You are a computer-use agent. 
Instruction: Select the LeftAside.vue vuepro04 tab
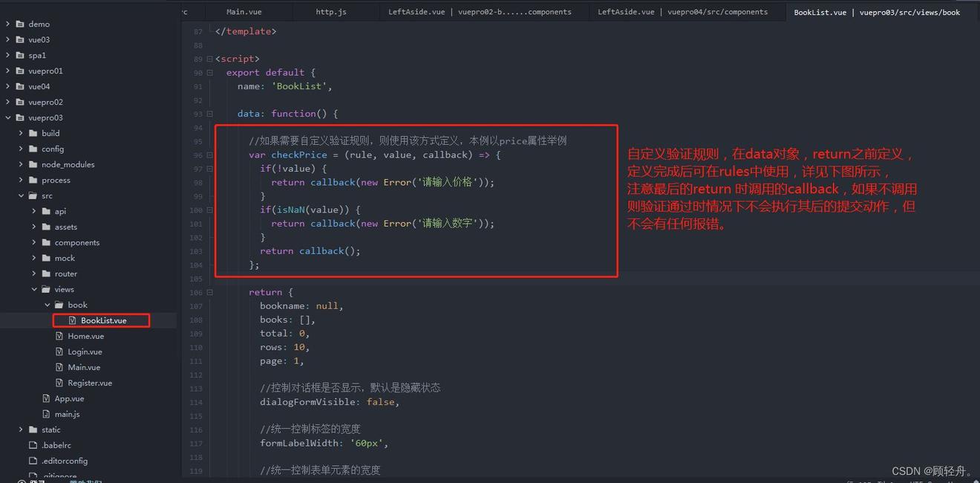[x=682, y=12]
